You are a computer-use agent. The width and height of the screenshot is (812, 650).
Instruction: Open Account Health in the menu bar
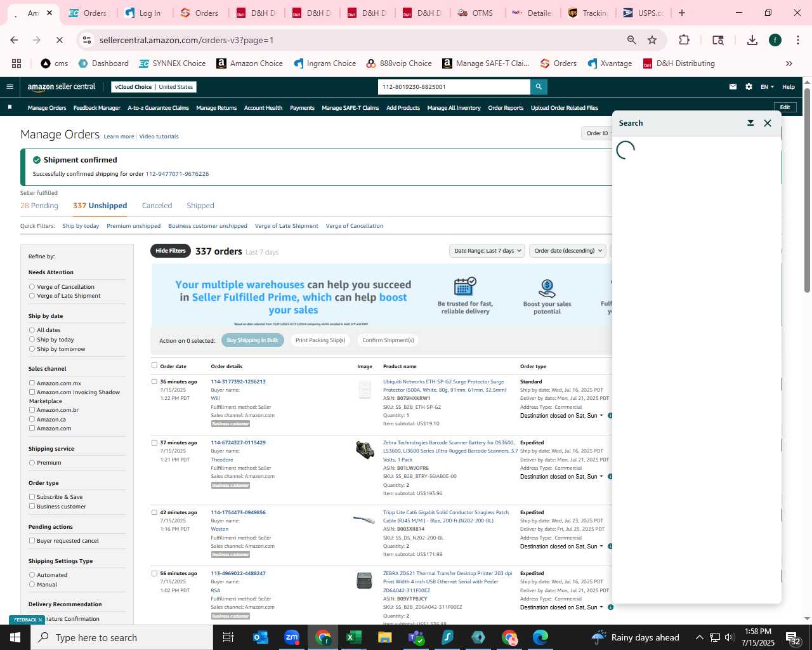263,108
